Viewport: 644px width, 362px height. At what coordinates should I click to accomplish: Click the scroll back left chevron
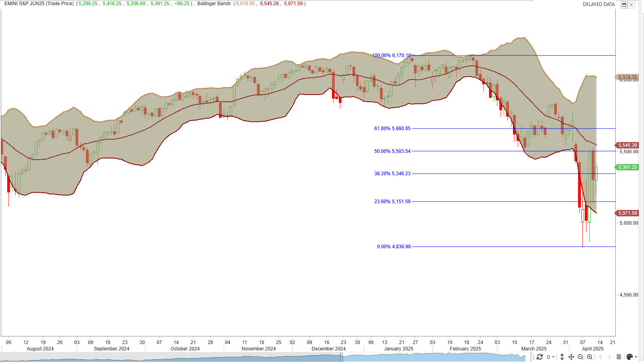pos(600,357)
